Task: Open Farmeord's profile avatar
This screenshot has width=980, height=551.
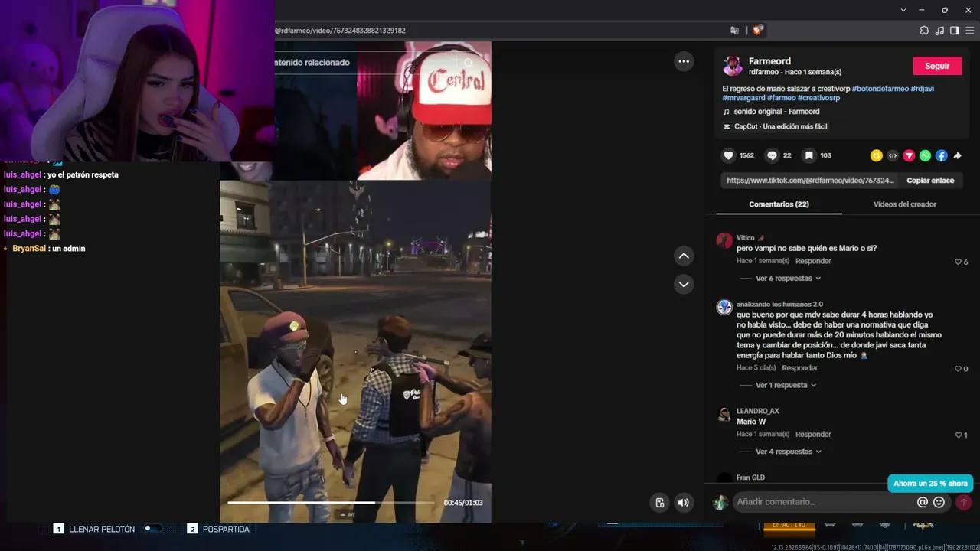Action: point(733,66)
